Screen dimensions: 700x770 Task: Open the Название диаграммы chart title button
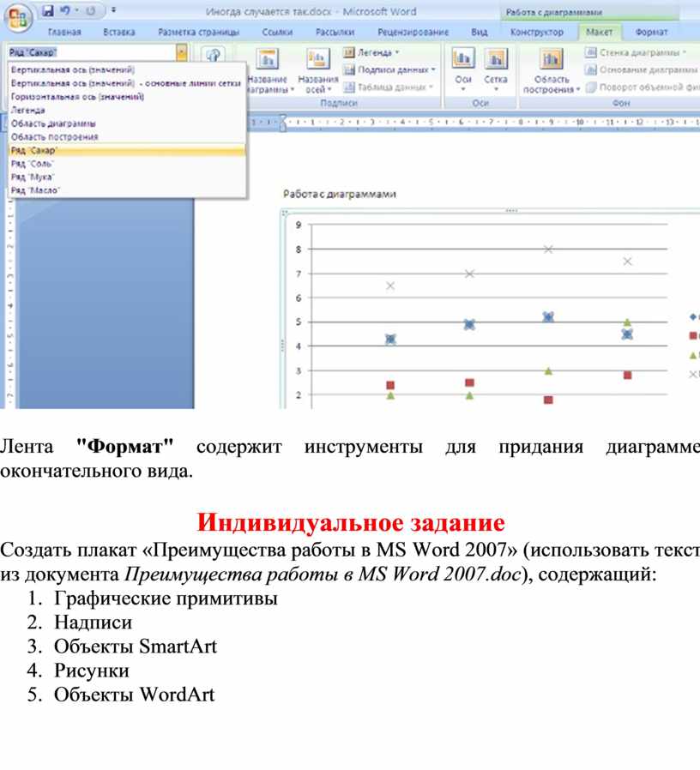[269, 70]
